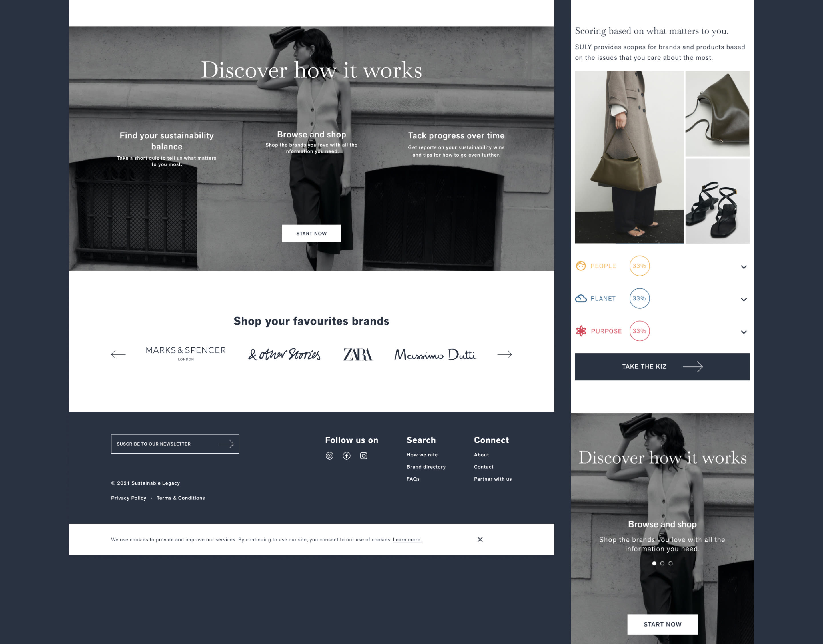Open the Partner with us link

[x=493, y=479]
